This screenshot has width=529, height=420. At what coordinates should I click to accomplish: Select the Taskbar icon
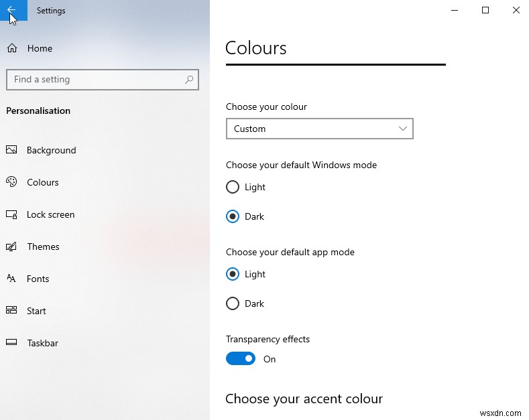11,342
